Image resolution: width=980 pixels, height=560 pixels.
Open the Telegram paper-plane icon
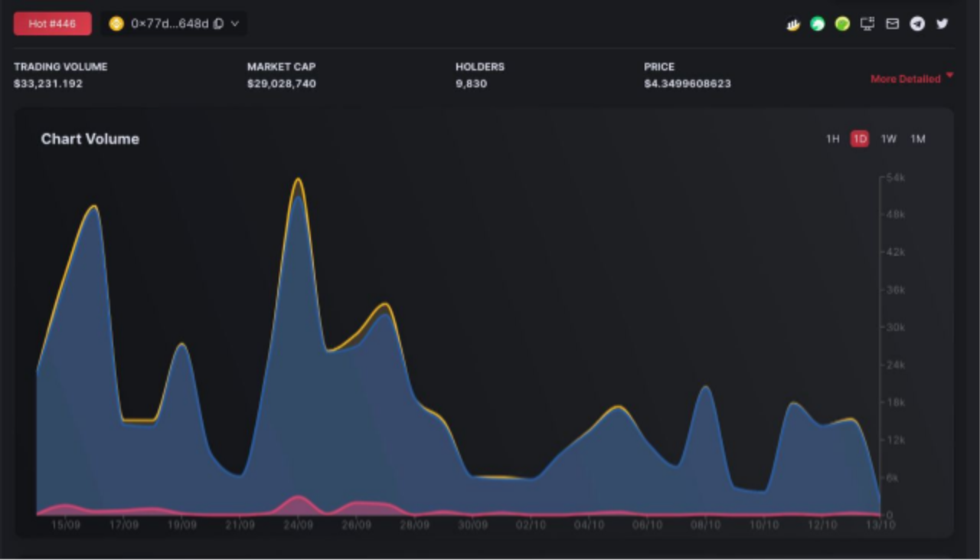pyautogui.click(x=917, y=24)
